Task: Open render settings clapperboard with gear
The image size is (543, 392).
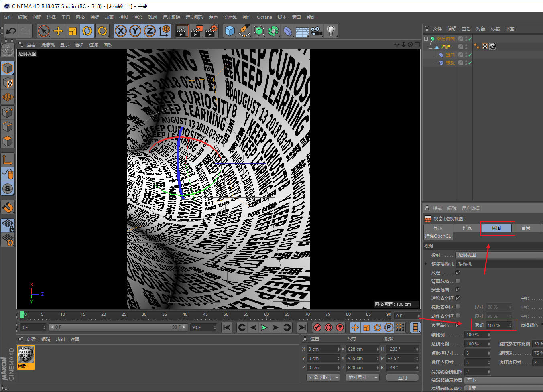Action: coord(212,31)
